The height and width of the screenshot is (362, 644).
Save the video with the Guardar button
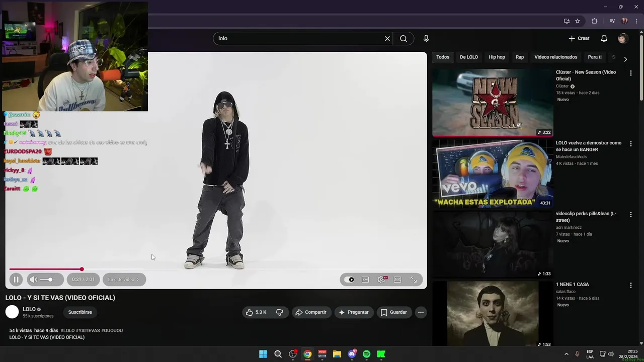pos(394,312)
